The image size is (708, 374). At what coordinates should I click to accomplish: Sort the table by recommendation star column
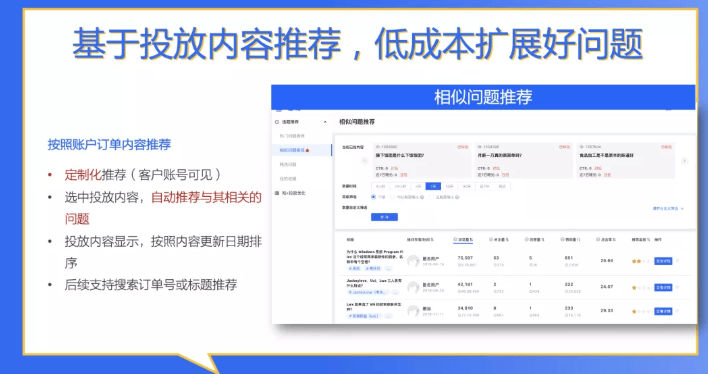click(x=641, y=239)
